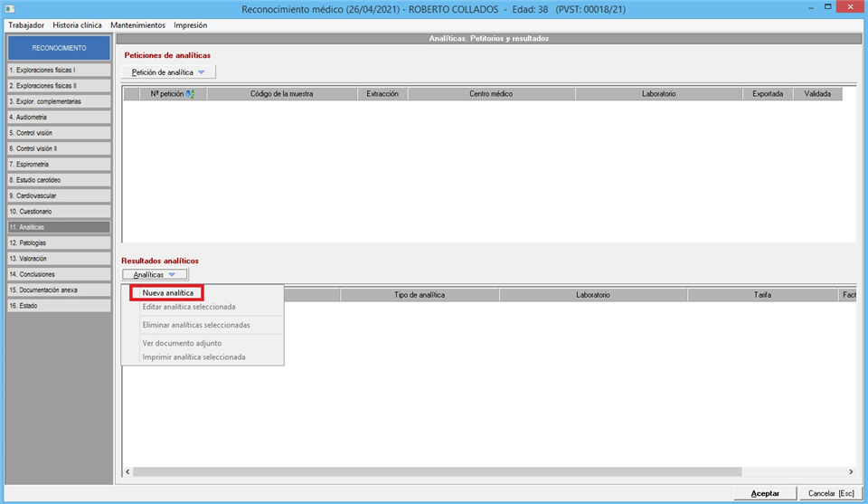Viewport: 868px width, 504px height.
Task: Select Nueva analítica from the menu
Action: tap(167, 293)
